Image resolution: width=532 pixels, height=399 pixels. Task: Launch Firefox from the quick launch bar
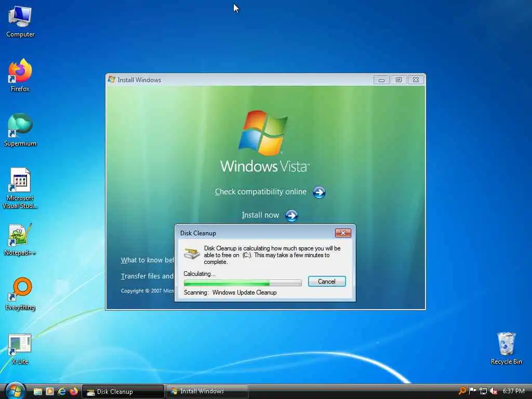point(74,392)
